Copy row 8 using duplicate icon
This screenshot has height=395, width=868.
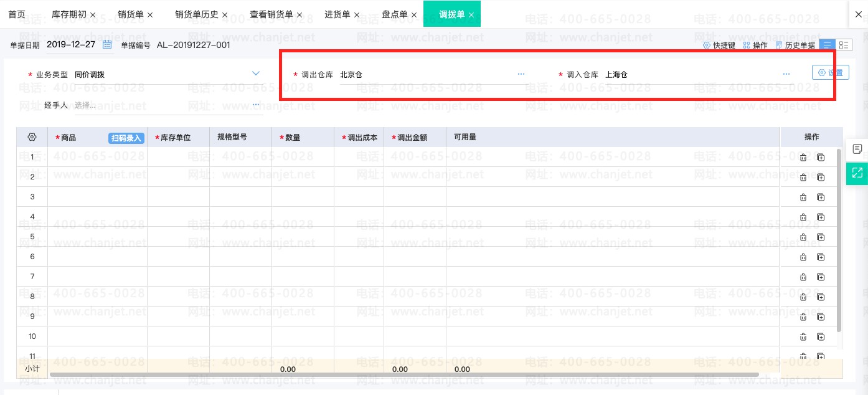coord(821,297)
